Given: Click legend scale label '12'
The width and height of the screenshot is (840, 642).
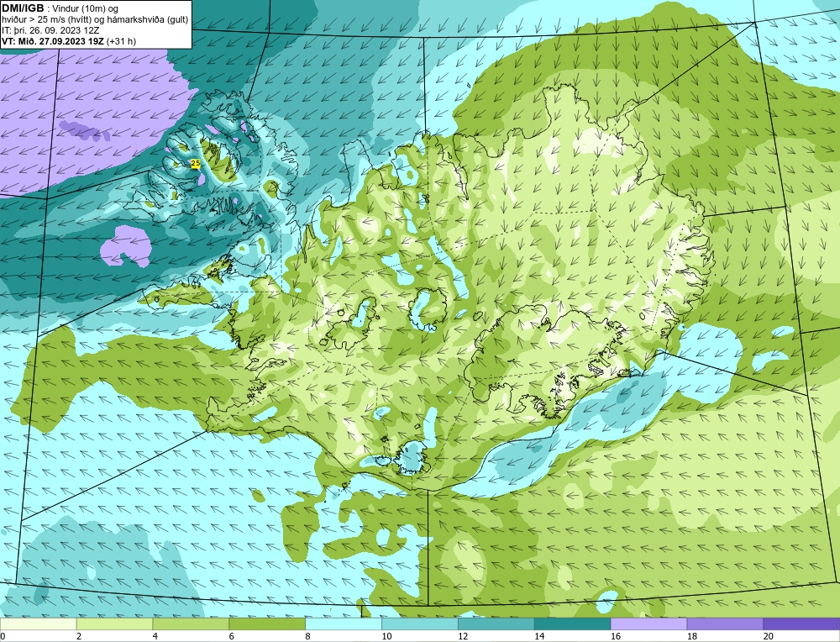Looking at the screenshot, I should coord(463,636).
